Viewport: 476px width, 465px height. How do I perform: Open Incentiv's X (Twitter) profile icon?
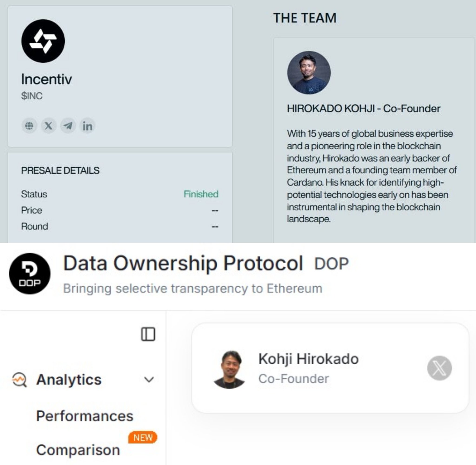pyautogui.click(x=49, y=126)
